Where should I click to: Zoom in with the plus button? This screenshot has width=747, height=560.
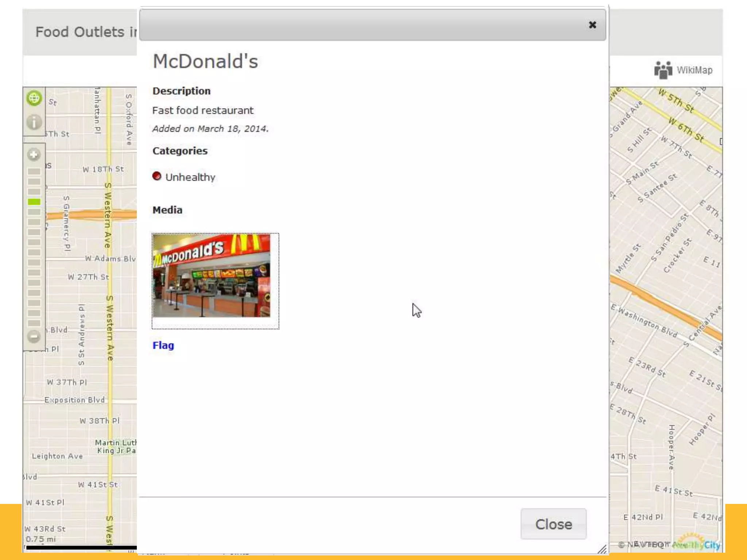click(34, 155)
